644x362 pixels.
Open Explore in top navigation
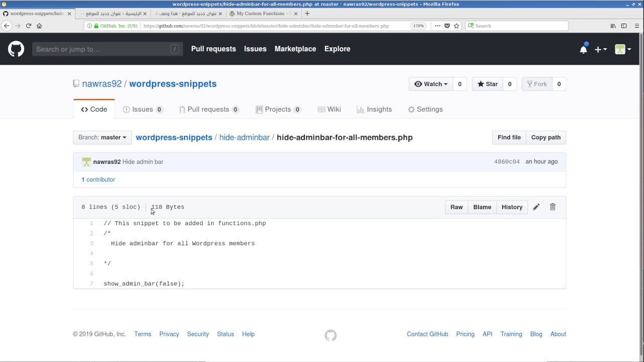pyautogui.click(x=337, y=49)
